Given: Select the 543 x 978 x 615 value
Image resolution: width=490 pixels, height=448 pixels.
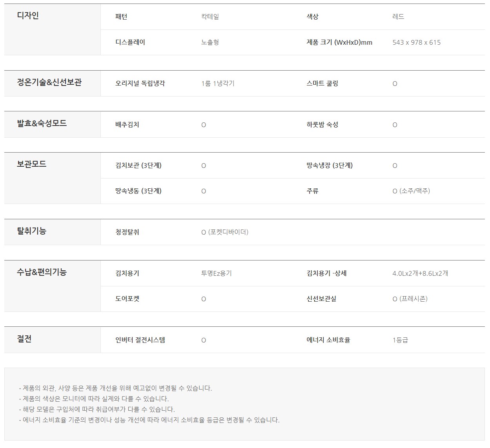Looking at the screenshot, I should 417,42.
